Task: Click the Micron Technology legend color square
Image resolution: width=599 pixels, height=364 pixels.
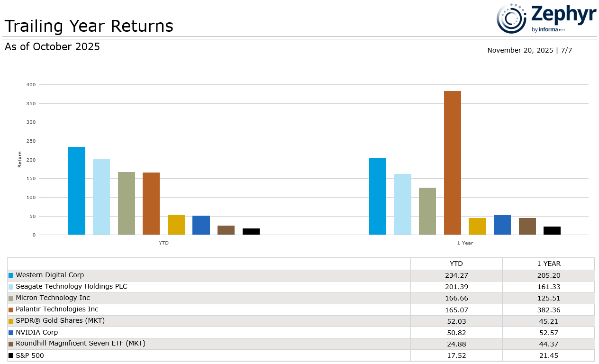Action: point(11,298)
